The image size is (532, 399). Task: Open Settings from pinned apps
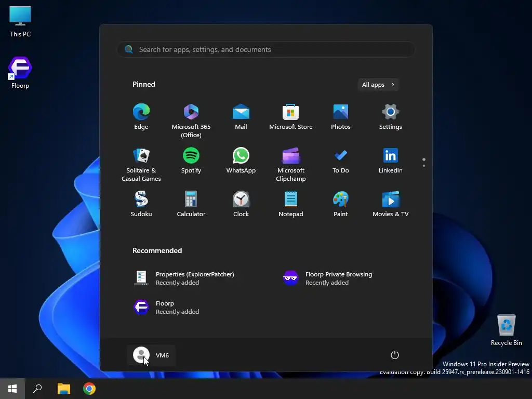coord(391,117)
